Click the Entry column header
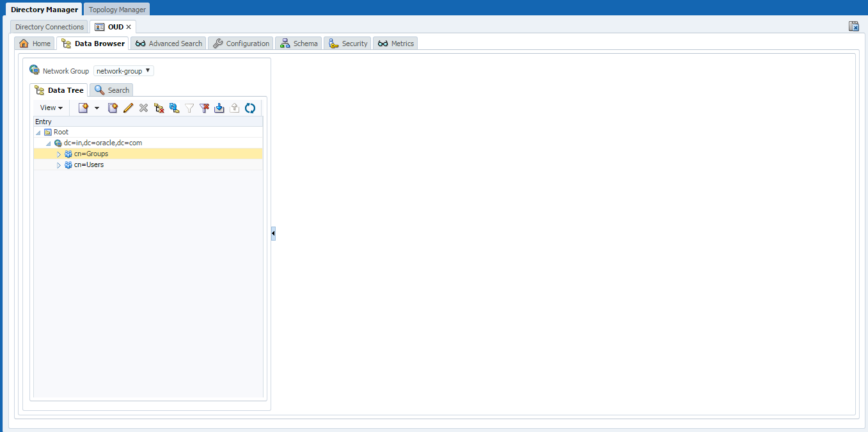868x432 pixels. point(148,122)
